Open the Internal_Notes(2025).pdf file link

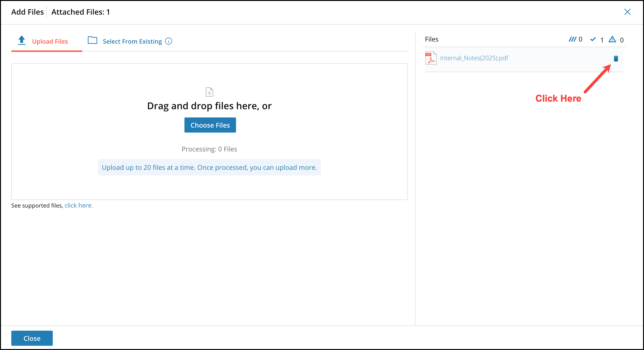[x=474, y=58]
